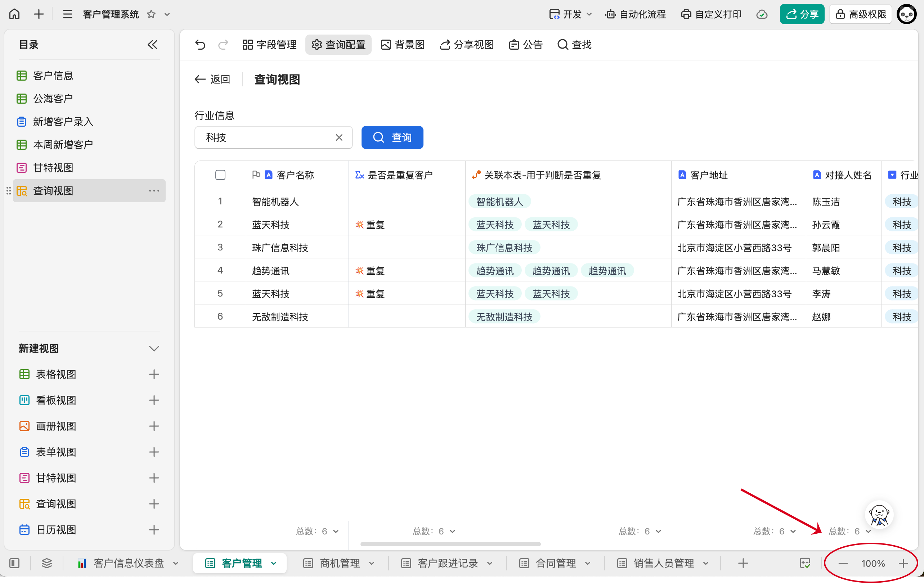The width and height of the screenshot is (924, 583).
Task: Decrease zoom with the minus button
Action: point(843,563)
